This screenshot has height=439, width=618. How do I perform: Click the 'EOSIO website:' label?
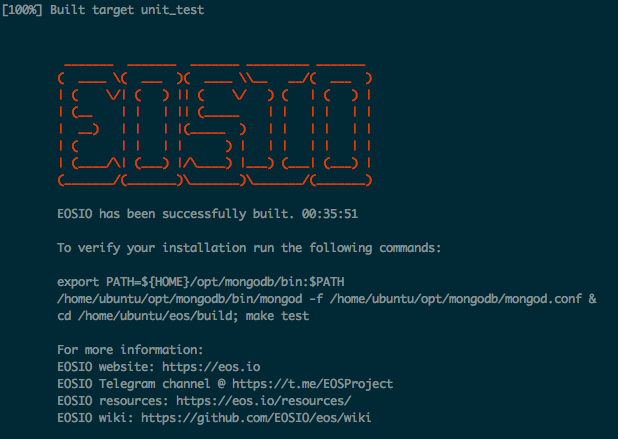(106, 367)
